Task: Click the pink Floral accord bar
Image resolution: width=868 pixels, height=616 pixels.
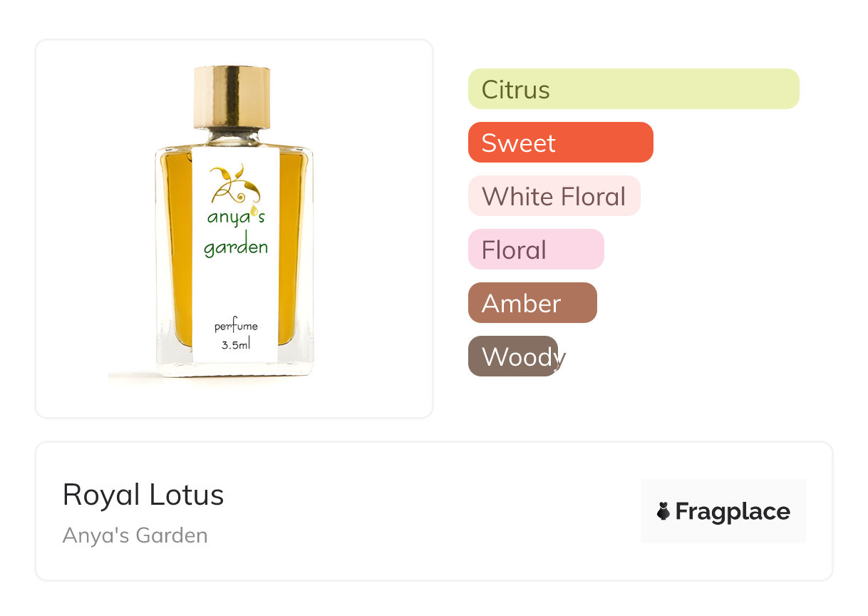Action: pos(536,250)
